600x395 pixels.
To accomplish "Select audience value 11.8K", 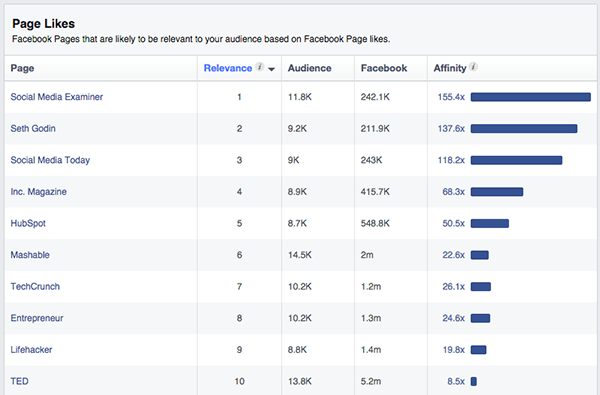I will click(300, 97).
